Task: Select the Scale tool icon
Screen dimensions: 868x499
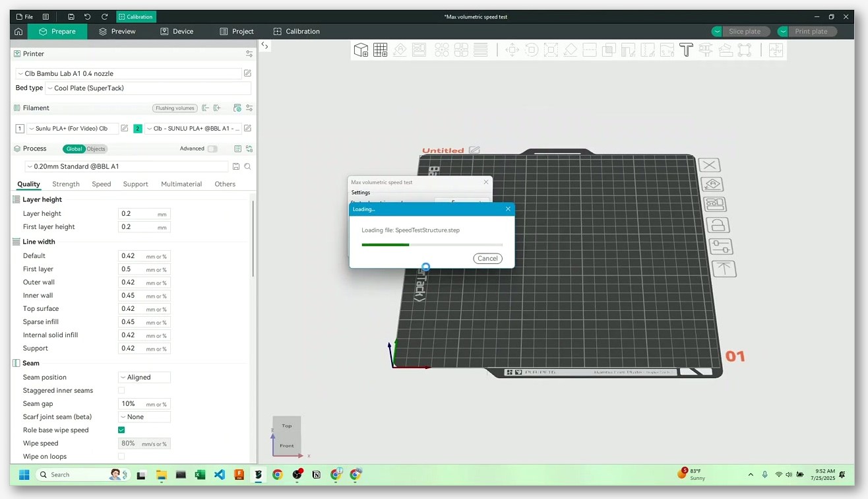Action: [x=551, y=50]
